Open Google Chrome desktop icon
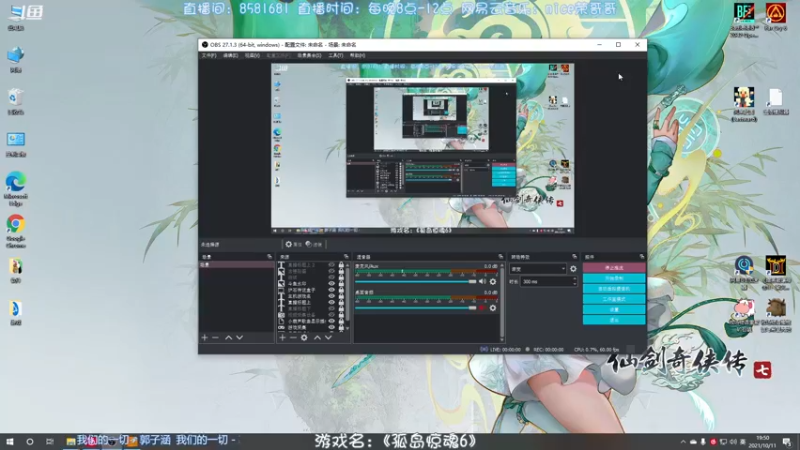This screenshot has height=450, width=800. click(16, 231)
